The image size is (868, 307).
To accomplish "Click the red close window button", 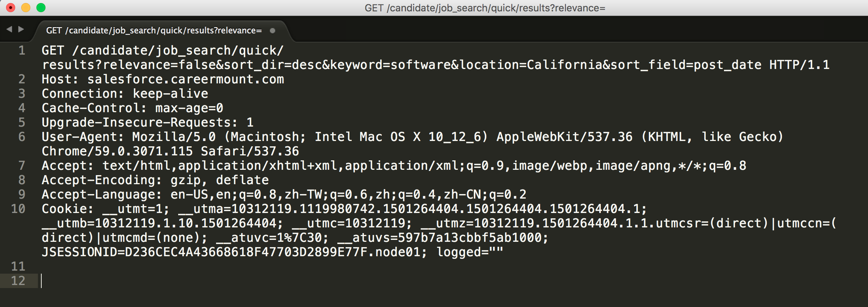I will [11, 8].
